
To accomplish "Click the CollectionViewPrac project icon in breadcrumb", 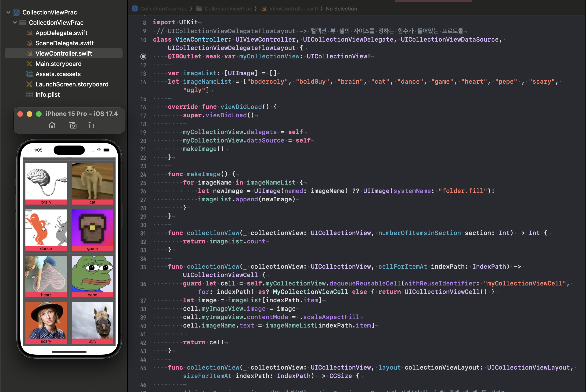I will [135, 9].
